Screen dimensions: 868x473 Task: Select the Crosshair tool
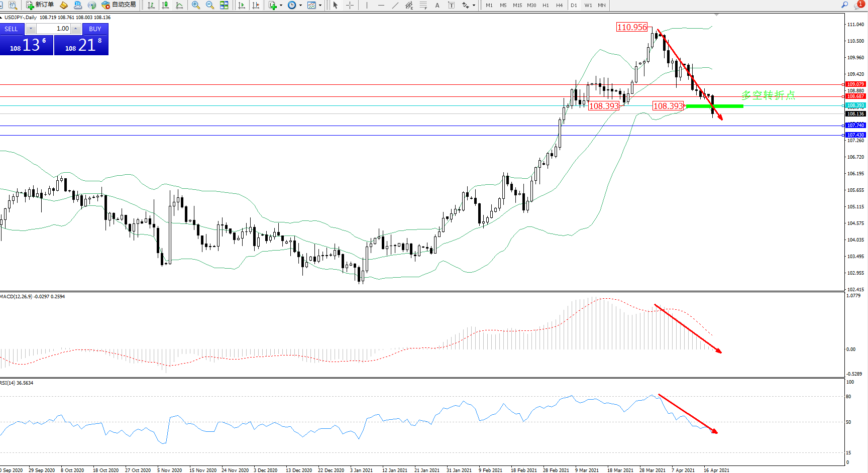click(350, 5)
